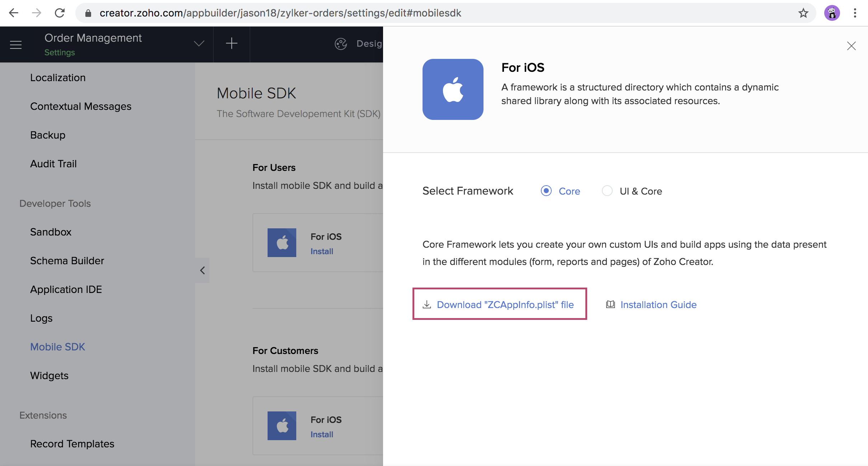Click Install under For Users iOS
This screenshot has height=466, width=868.
click(322, 251)
